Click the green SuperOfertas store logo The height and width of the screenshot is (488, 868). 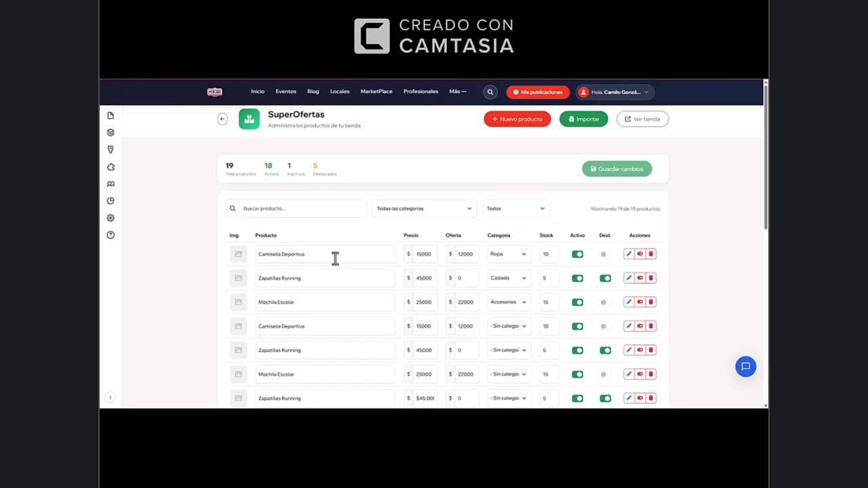[x=249, y=119]
